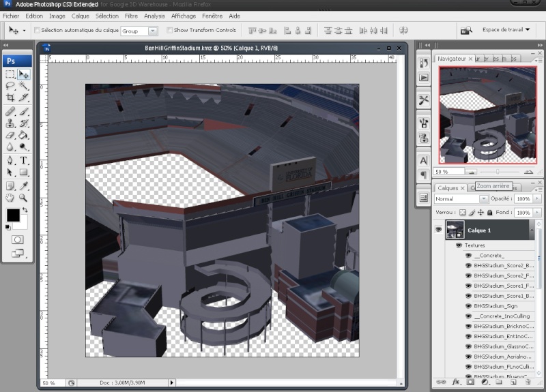This screenshot has width=546, height=392.
Task: Create a new adjustment layer
Action: click(x=485, y=382)
